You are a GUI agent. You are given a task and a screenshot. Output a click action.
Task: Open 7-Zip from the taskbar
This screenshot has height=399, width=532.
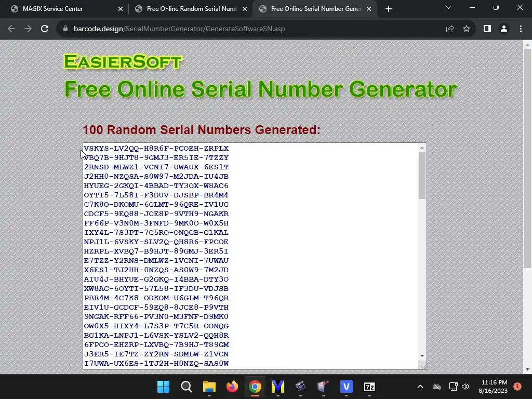tap(369, 387)
